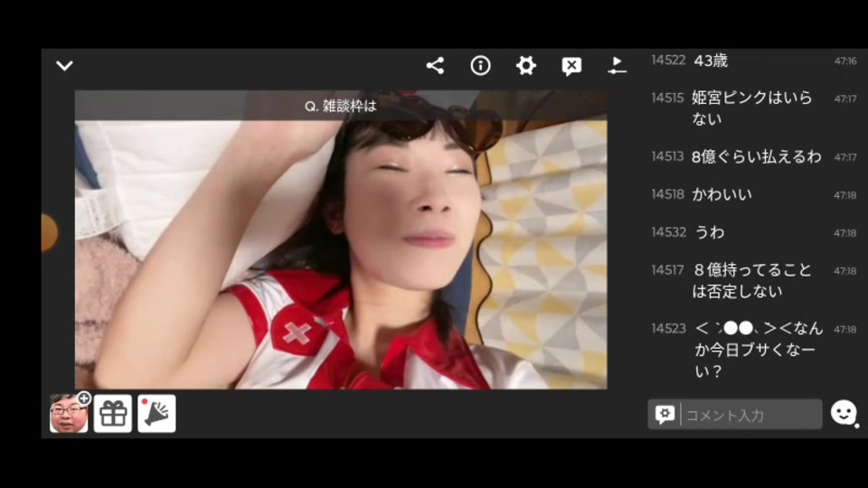Tap the orange tab at left edge
Viewport: 868px width, 488px height.
[x=49, y=233]
